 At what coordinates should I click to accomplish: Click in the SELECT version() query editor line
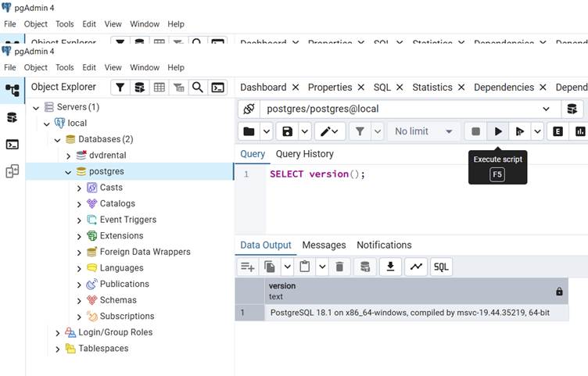tap(317, 174)
